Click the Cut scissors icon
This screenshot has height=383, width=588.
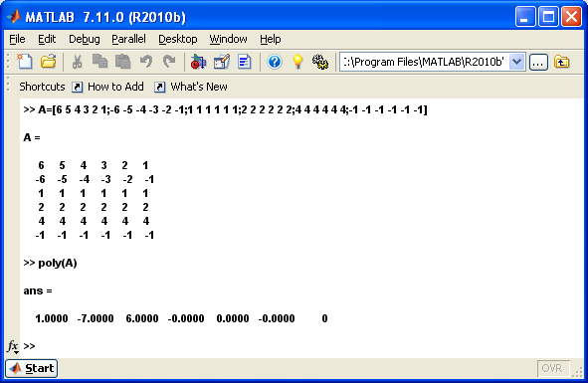77,62
